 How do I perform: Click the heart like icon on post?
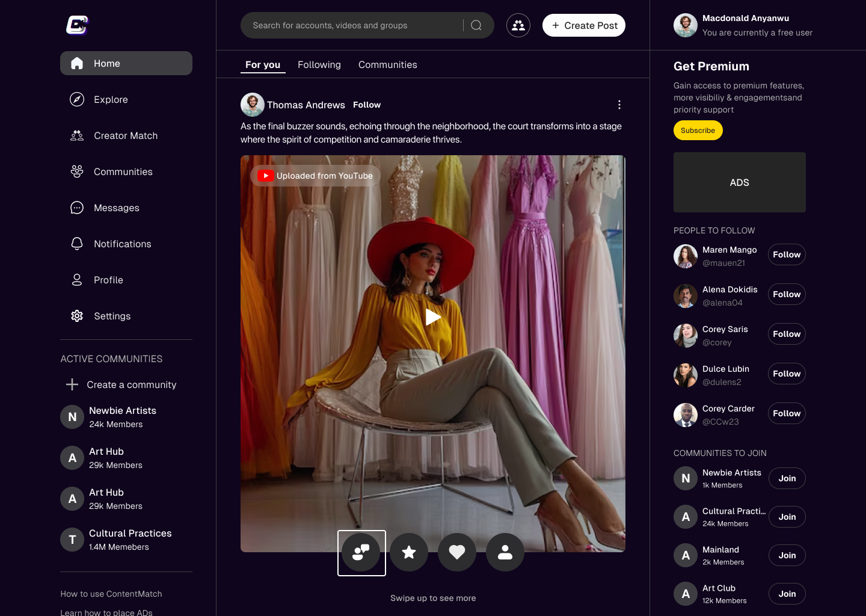(x=457, y=552)
